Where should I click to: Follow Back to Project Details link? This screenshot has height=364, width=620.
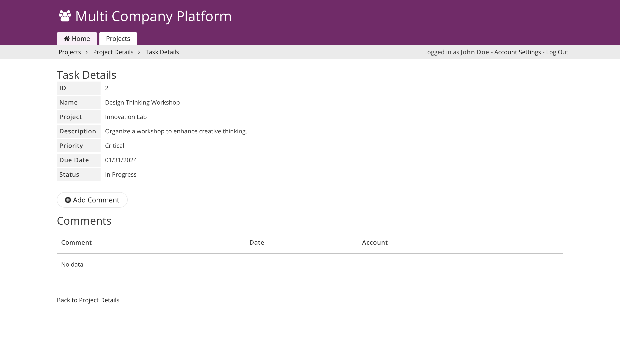tap(88, 300)
